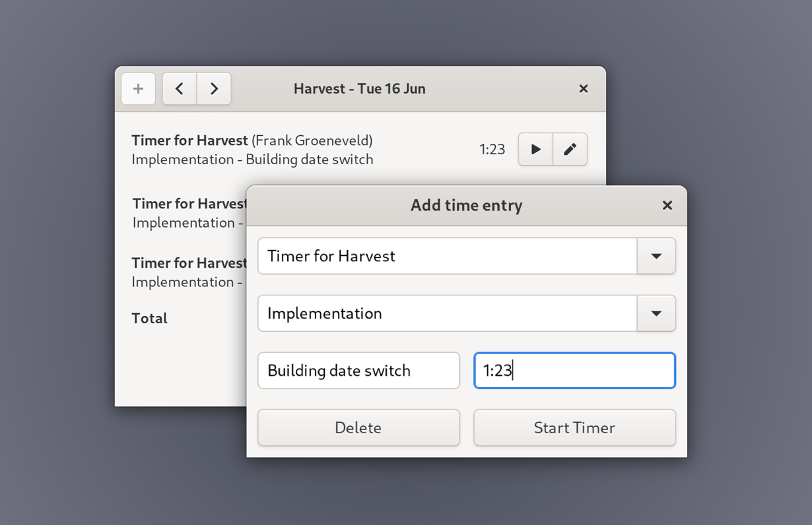The width and height of the screenshot is (812, 525).
Task: Click the plus button in the header bar
Action: pos(138,88)
